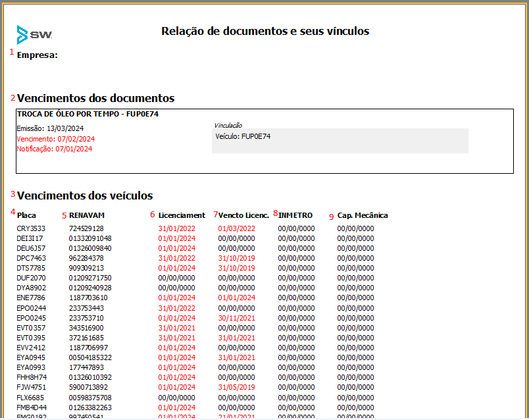Select plate 'ENE7786'
The height and width of the screenshot is (420, 529).
coord(31,298)
